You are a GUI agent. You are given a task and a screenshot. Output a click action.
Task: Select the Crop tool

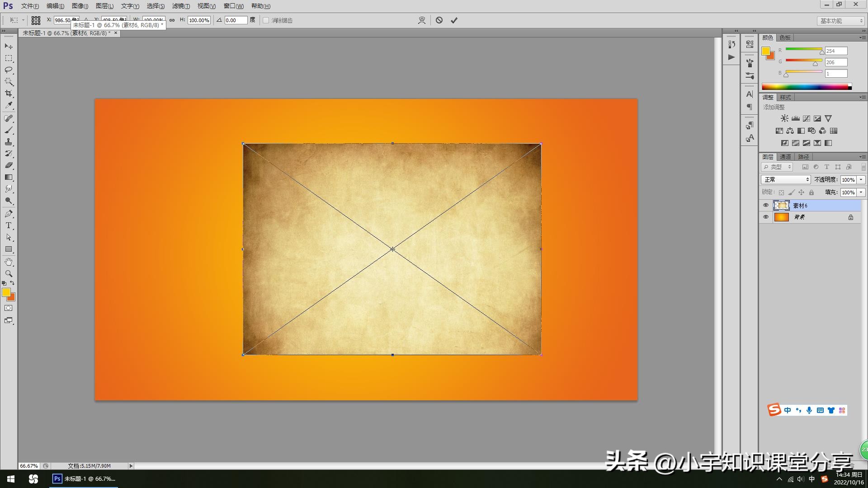[x=9, y=94]
